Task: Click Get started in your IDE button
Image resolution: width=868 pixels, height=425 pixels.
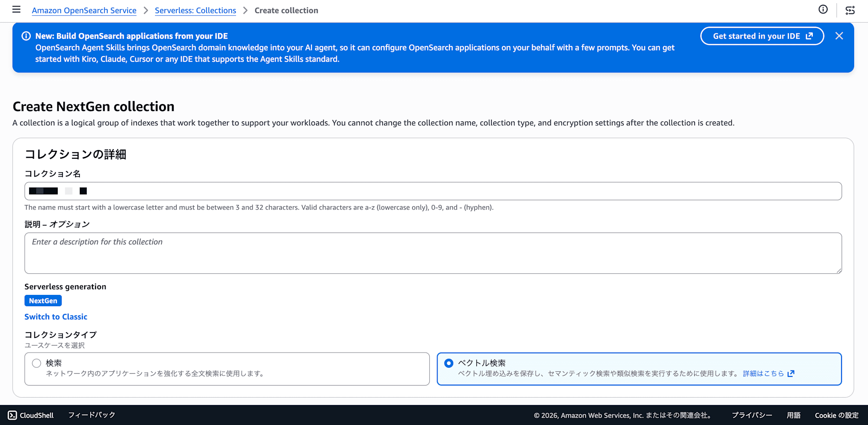Action: [x=762, y=36]
